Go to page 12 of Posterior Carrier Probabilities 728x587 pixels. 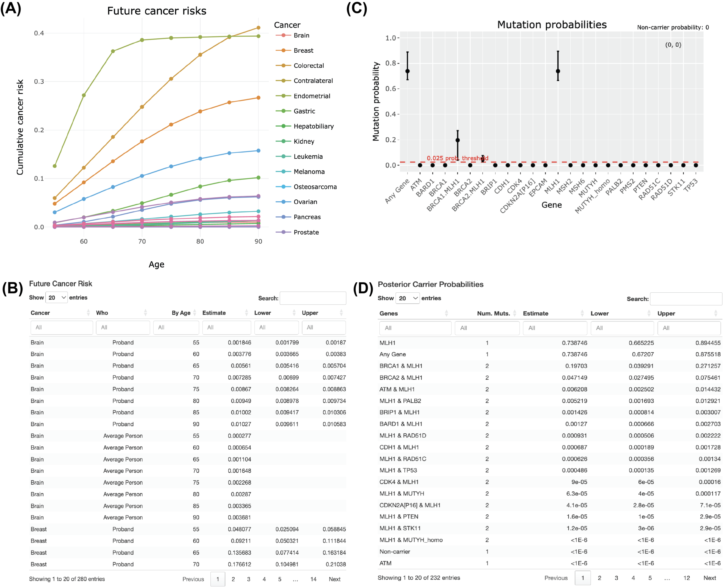[687, 578]
